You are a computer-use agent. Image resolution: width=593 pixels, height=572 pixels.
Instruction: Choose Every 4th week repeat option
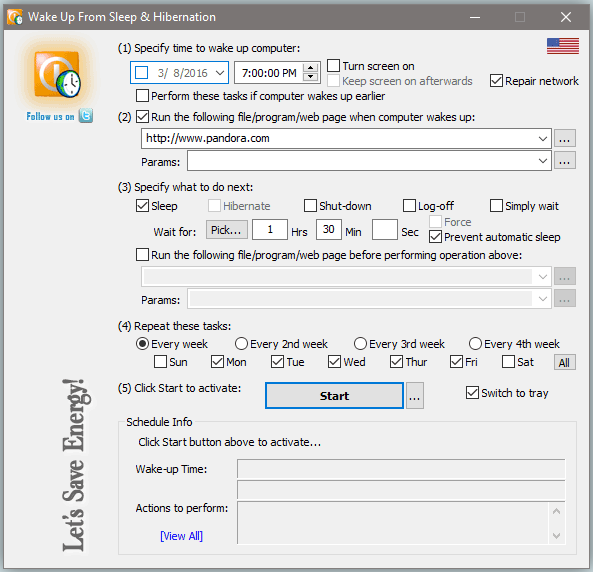pos(475,344)
